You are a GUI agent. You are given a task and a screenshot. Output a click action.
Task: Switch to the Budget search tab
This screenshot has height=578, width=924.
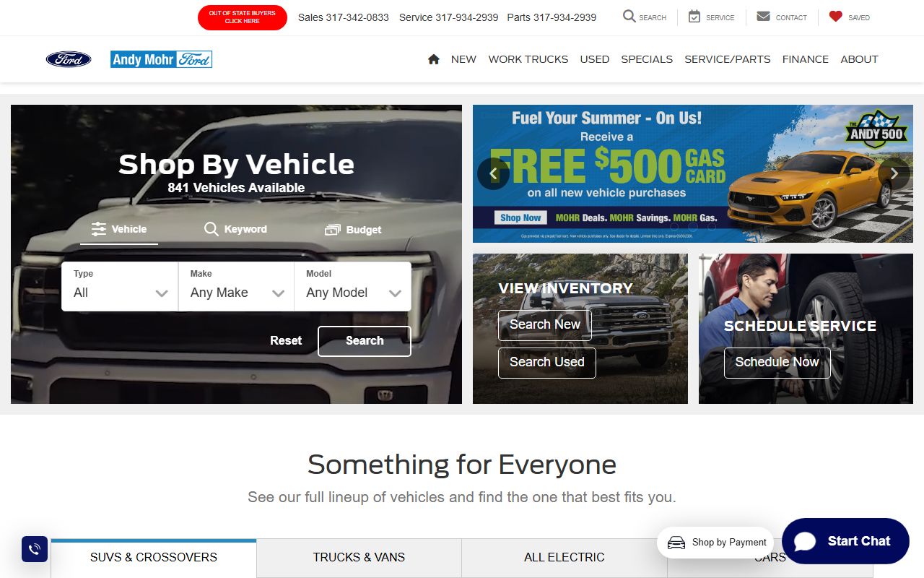pos(353,230)
